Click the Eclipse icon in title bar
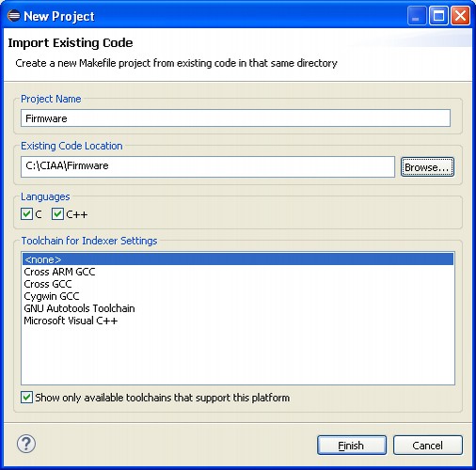Image resolution: width=476 pixels, height=470 pixels. (x=13, y=16)
